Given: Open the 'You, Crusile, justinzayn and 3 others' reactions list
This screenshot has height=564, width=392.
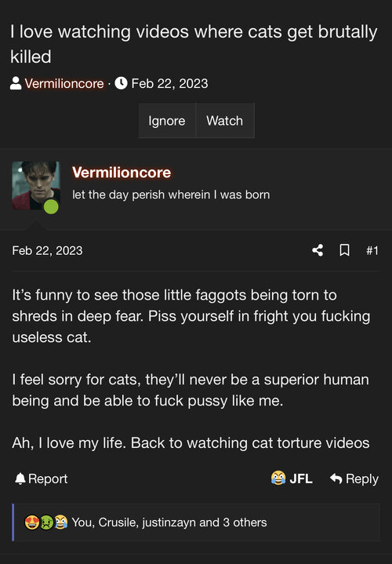Looking at the screenshot, I should (169, 522).
